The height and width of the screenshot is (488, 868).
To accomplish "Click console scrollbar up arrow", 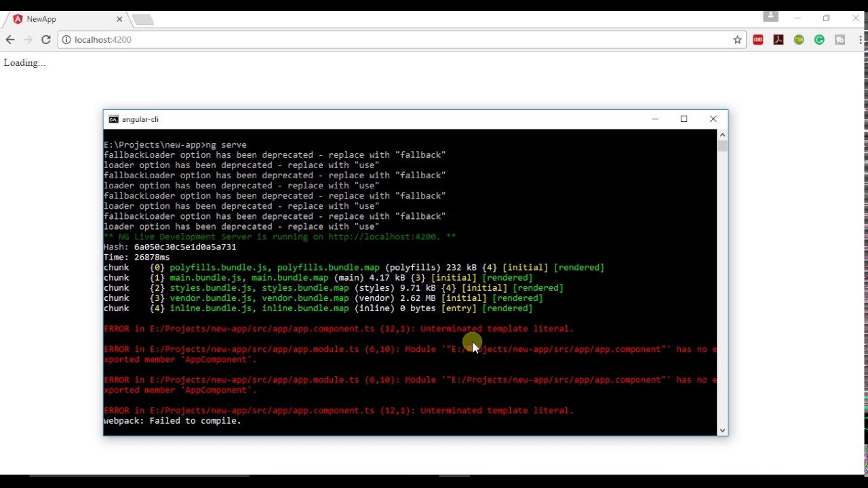I will 722,135.
